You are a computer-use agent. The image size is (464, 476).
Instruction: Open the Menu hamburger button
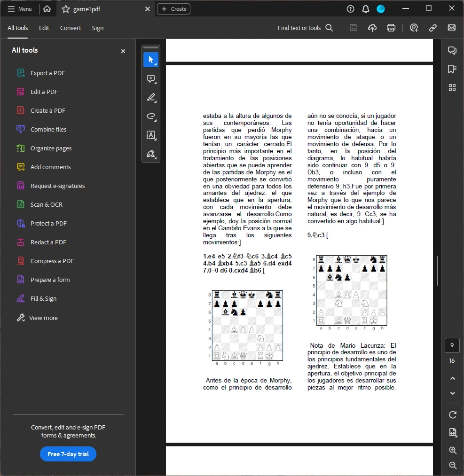[x=19, y=9]
